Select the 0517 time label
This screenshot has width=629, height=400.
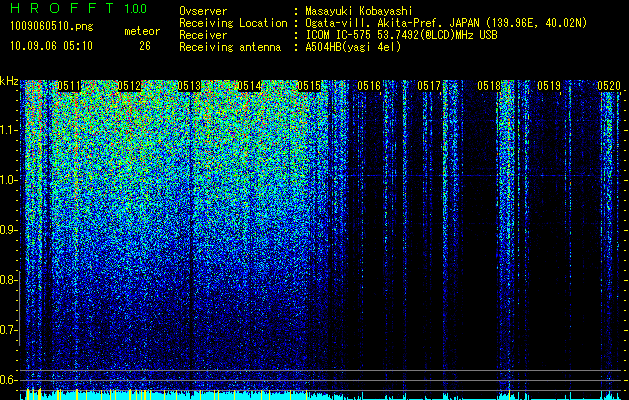pos(429,86)
